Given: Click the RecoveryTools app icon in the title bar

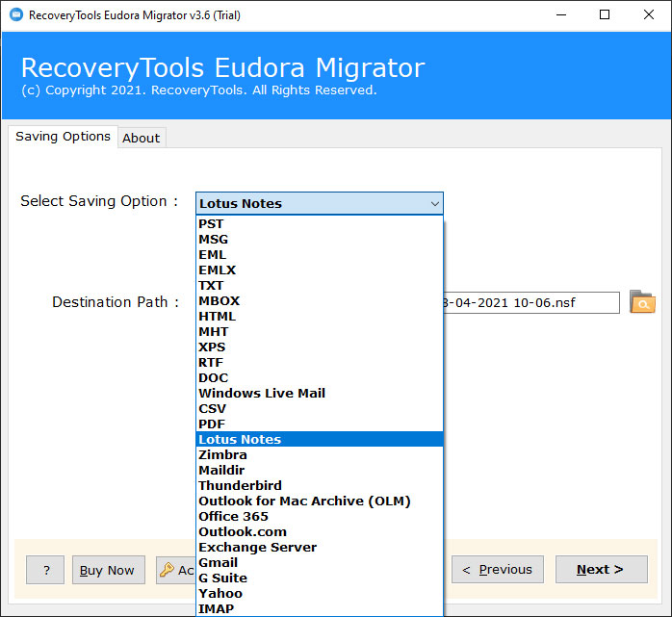Looking at the screenshot, I should pos(16,15).
